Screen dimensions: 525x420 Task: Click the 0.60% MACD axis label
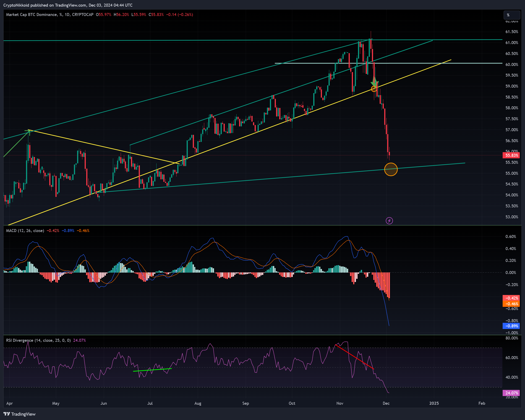511,237
